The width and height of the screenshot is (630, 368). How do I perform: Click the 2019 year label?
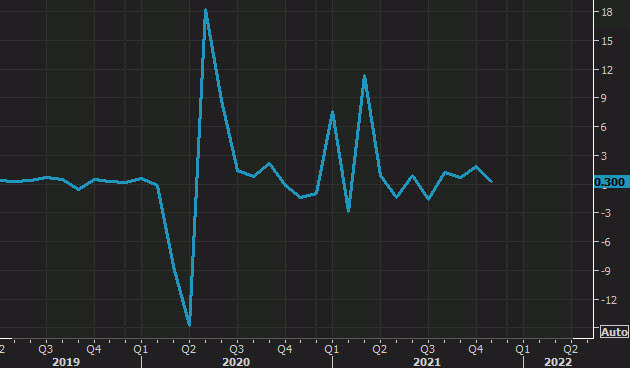[66, 362]
